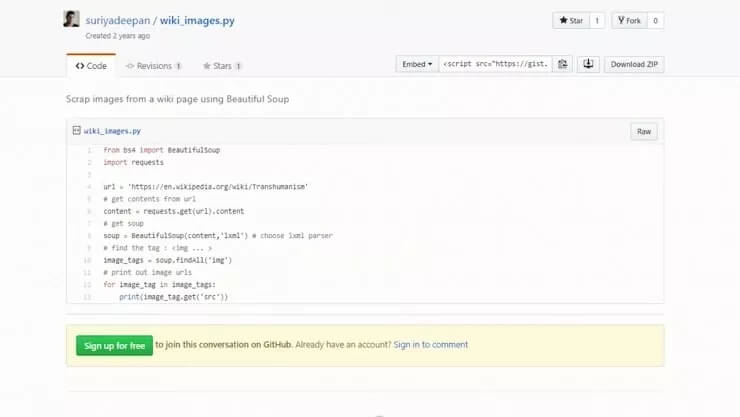The width and height of the screenshot is (740, 417).
Task: Copy the embed script to clipboard
Action: (563, 65)
